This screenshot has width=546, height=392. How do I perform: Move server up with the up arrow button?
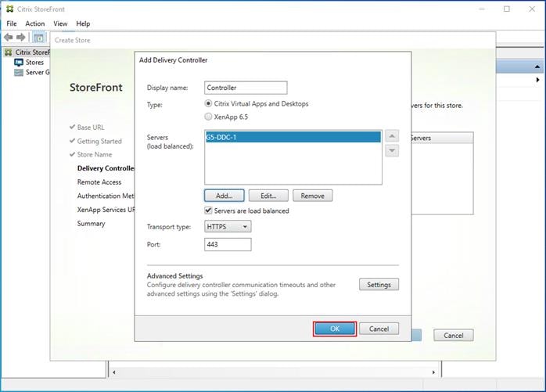click(392, 136)
